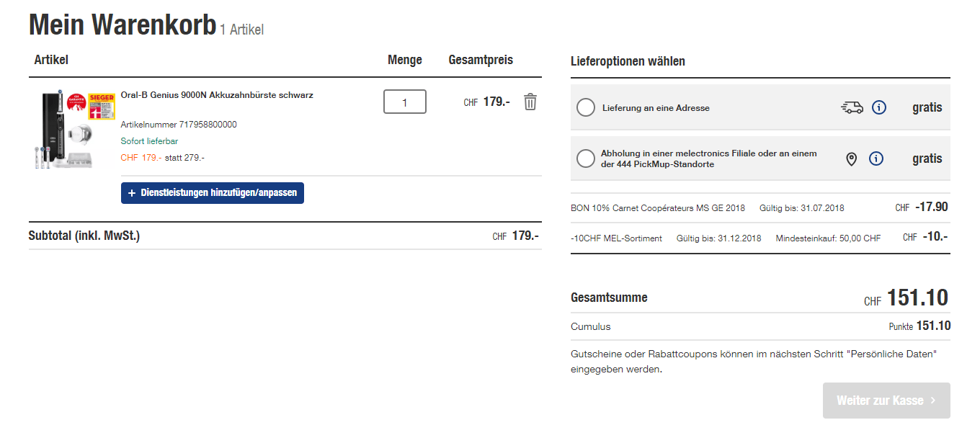Image resolution: width=980 pixels, height=438 pixels.
Task: Click the Sofort lieferbar availability text
Action: pyautogui.click(x=149, y=141)
